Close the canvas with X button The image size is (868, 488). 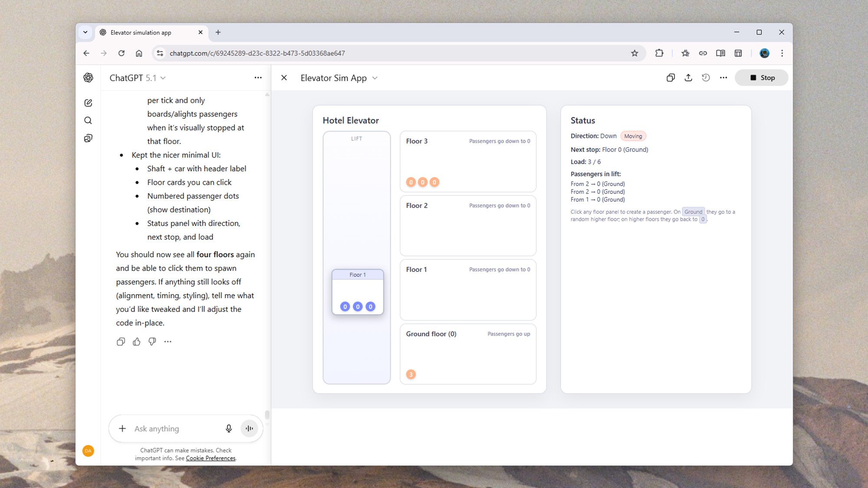coord(284,78)
